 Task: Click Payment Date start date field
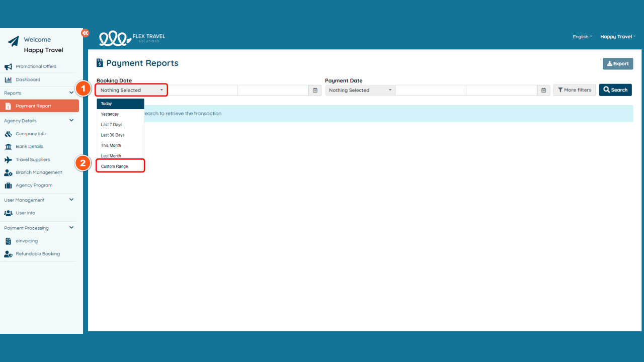431,90
